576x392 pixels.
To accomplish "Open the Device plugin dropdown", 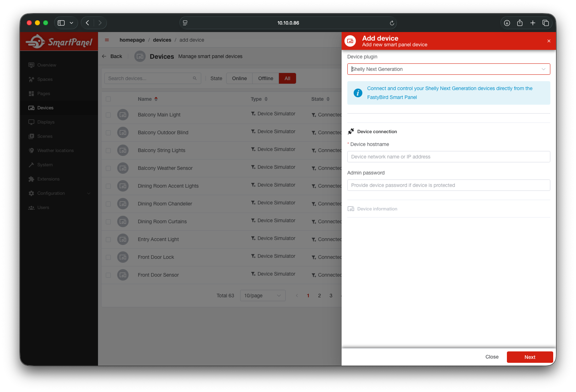I will pos(448,69).
